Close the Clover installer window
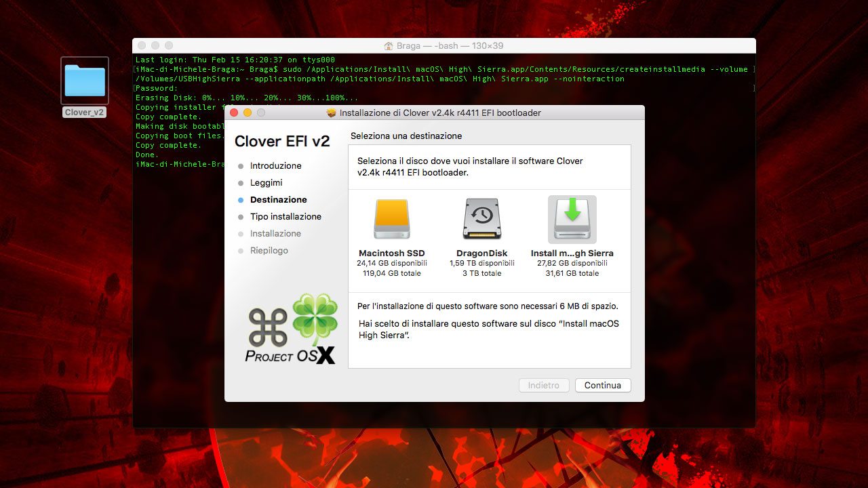 pyautogui.click(x=235, y=113)
